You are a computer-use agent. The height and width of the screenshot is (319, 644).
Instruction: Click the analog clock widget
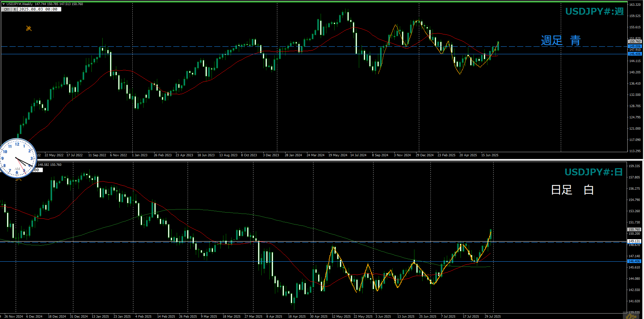point(17,158)
